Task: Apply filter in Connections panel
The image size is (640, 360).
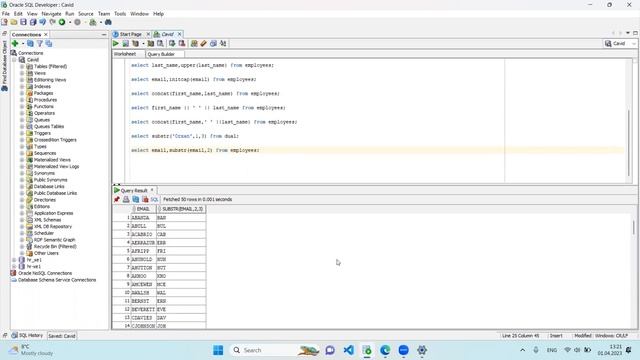Action: [x=40, y=43]
